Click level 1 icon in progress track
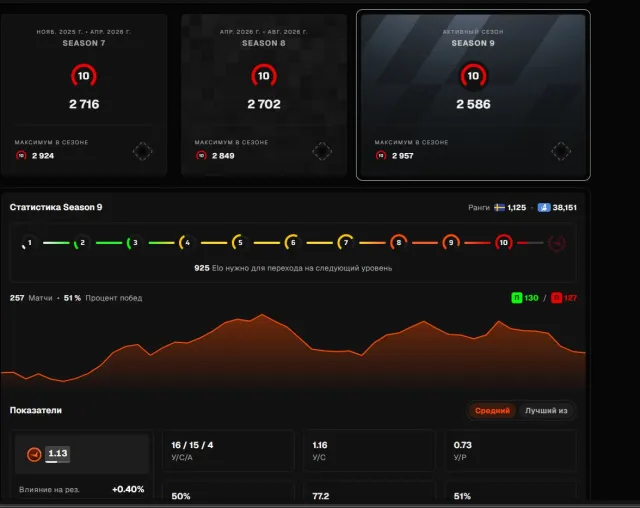 click(x=29, y=243)
